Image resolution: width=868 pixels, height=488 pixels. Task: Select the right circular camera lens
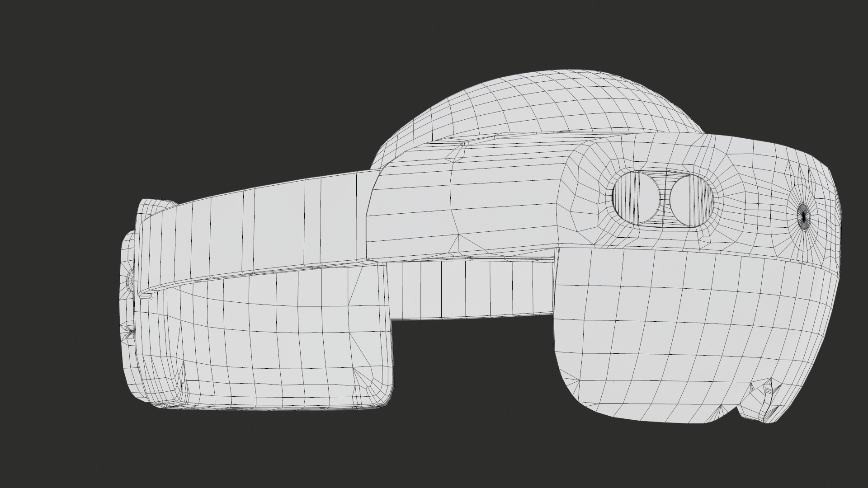click(x=691, y=201)
